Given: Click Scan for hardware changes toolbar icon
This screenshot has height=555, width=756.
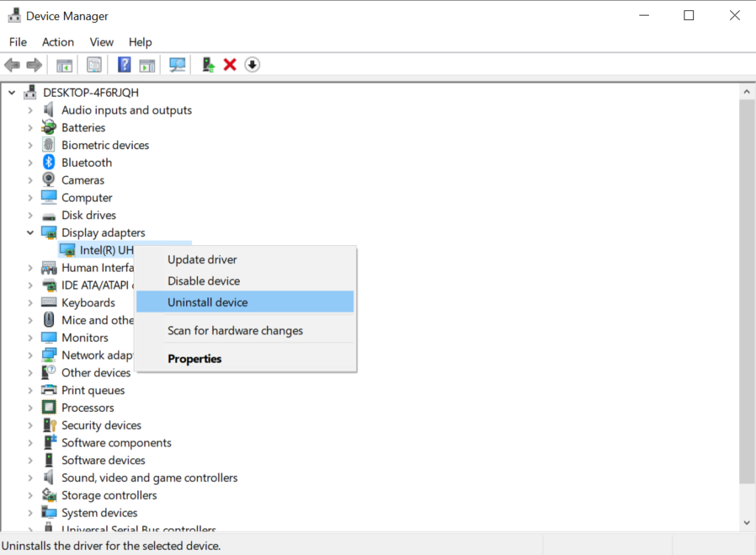Looking at the screenshot, I should click(x=177, y=65).
